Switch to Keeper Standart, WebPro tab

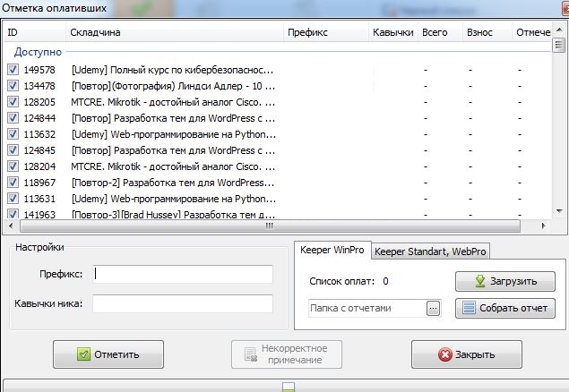430,251
